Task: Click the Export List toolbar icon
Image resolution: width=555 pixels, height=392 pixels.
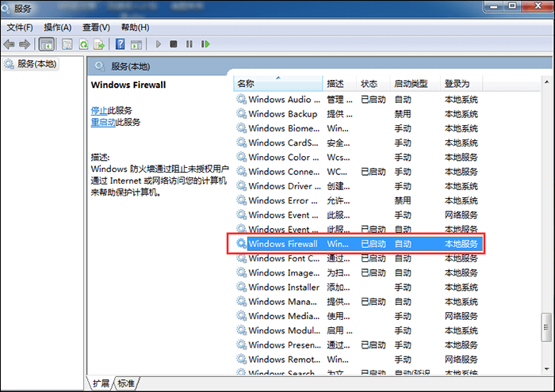Action: [x=99, y=44]
